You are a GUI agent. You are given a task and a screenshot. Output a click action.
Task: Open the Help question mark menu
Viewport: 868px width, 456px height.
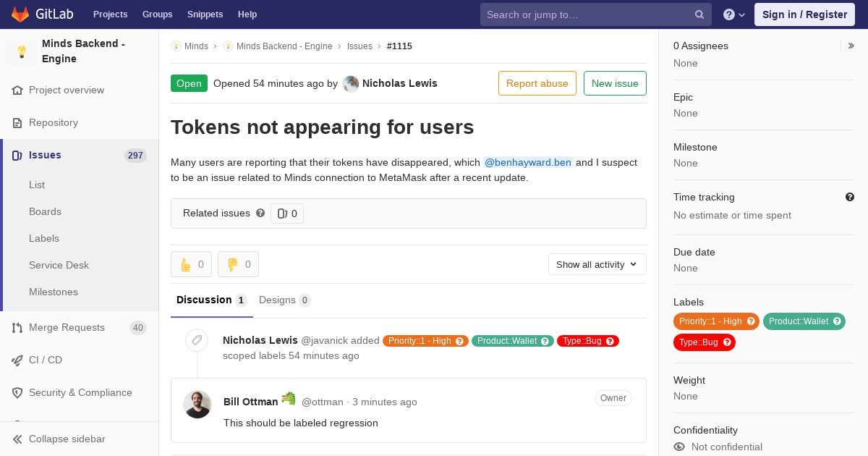(x=734, y=14)
